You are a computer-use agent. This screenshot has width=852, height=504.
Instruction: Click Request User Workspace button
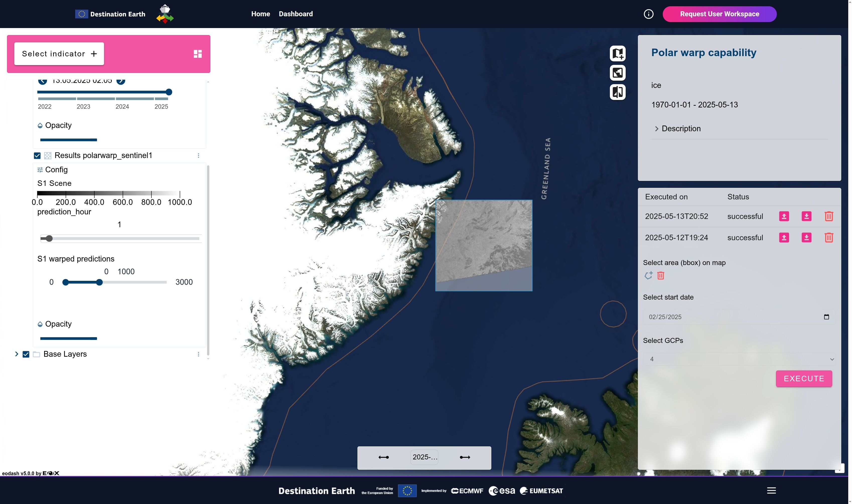(x=719, y=14)
